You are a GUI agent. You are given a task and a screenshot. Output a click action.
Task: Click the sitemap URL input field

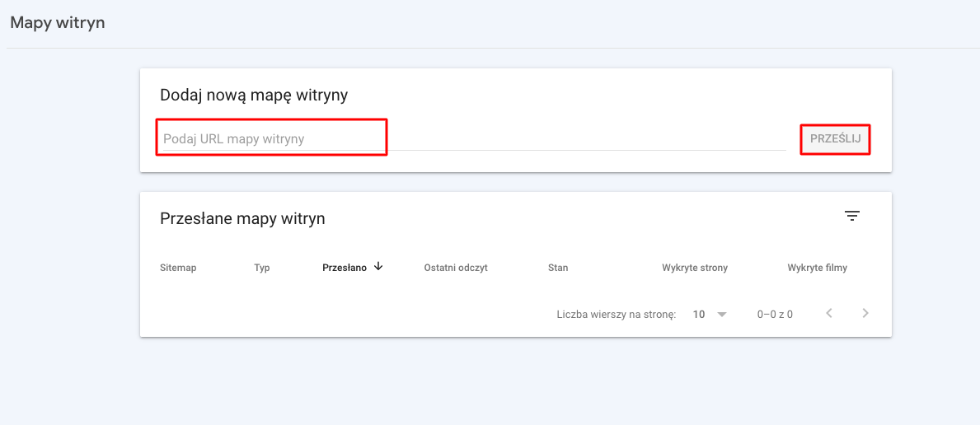[x=272, y=138]
